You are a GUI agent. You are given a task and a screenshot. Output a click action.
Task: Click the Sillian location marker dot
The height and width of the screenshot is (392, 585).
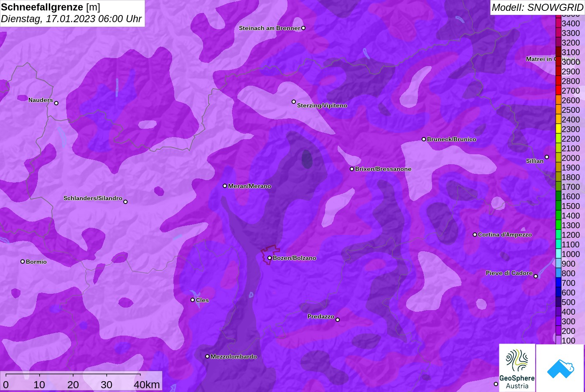(x=547, y=157)
